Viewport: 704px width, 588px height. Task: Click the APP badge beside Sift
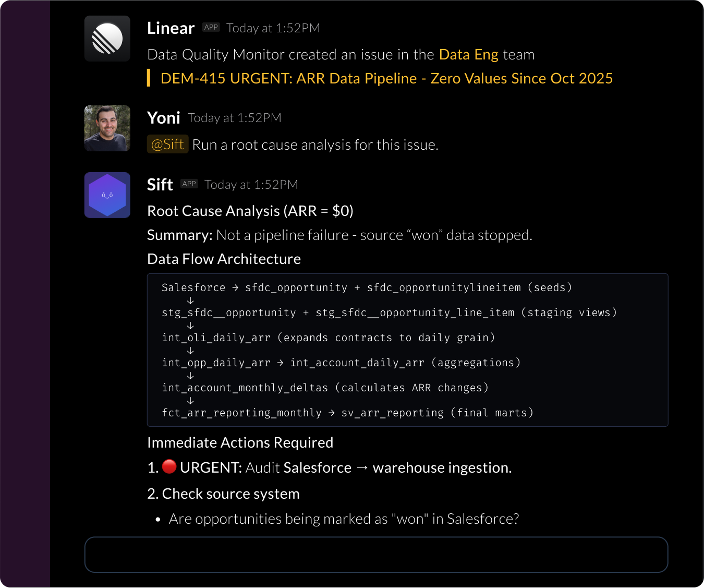tap(189, 184)
